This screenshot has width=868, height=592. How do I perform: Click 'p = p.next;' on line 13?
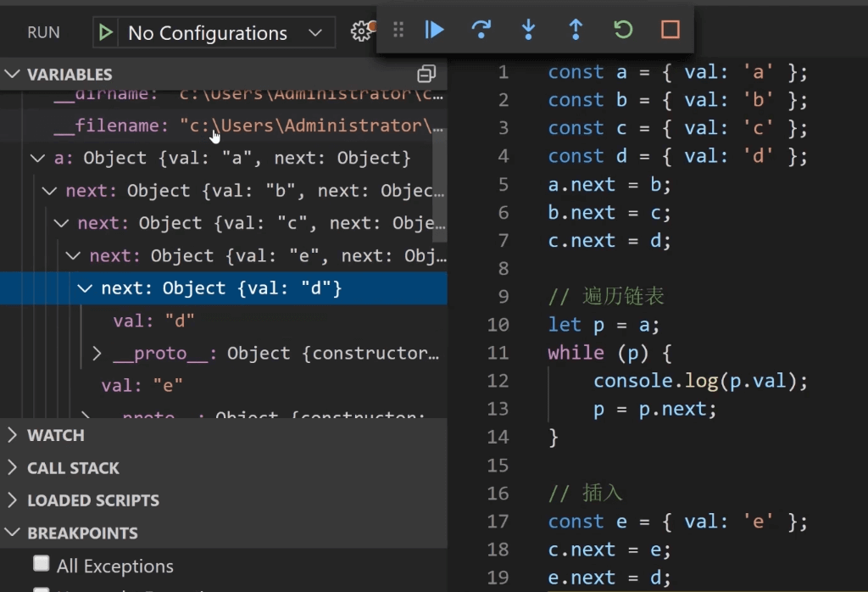click(655, 410)
